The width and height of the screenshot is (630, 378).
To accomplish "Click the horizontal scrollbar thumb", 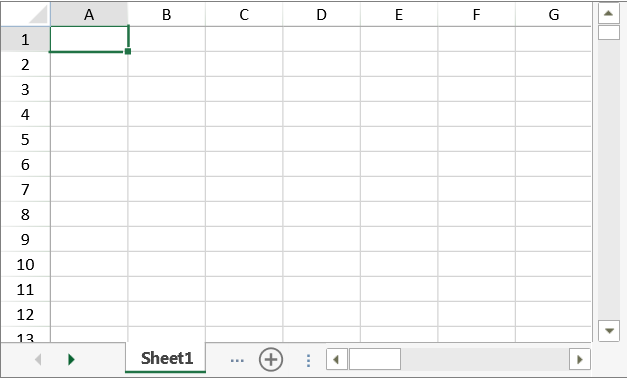I will [x=375, y=359].
